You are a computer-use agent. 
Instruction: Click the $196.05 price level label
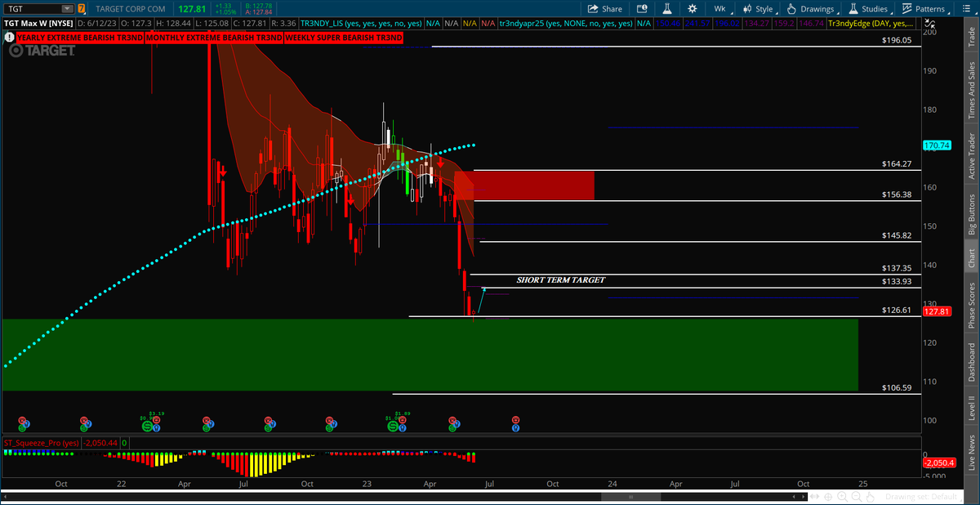[896, 40]
